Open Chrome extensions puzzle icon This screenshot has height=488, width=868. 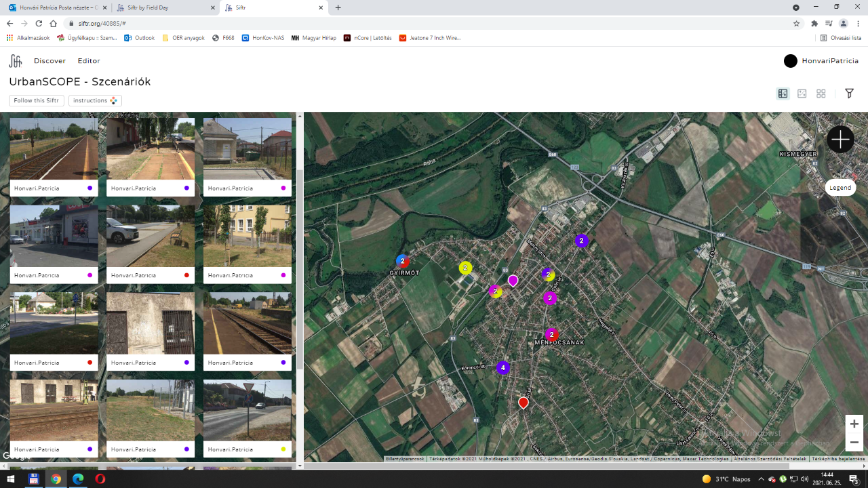(814, 23)
